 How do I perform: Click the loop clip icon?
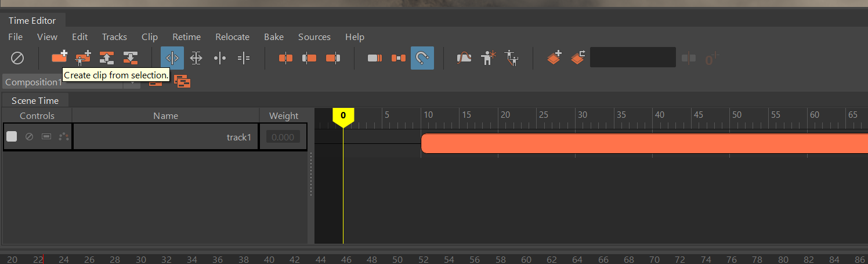(375, 58)
